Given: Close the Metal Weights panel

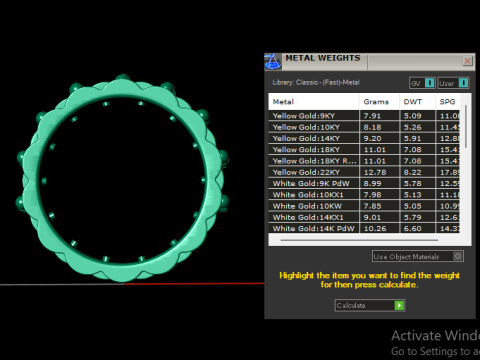Looking at the screenshot, I should (467, 61).
